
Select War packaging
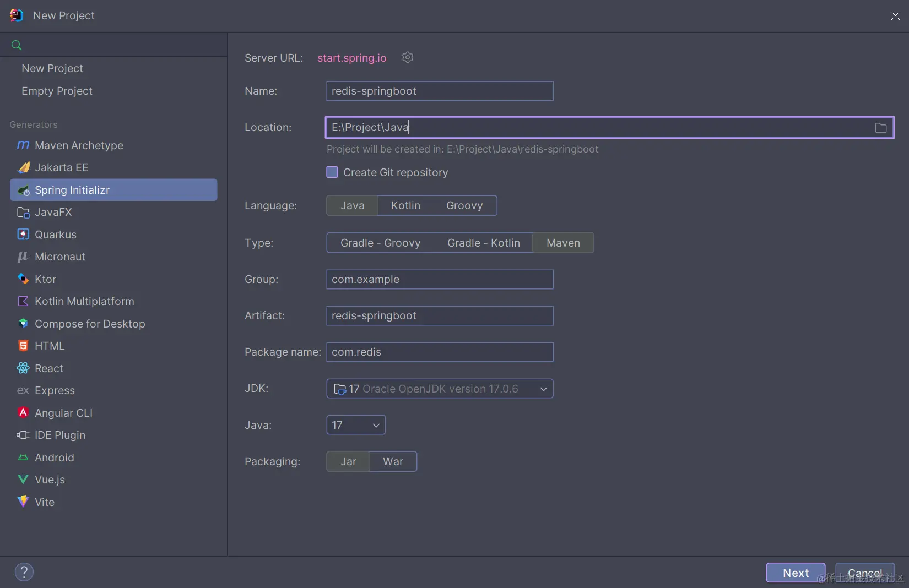pyautogui.click(x=393, y=461)
